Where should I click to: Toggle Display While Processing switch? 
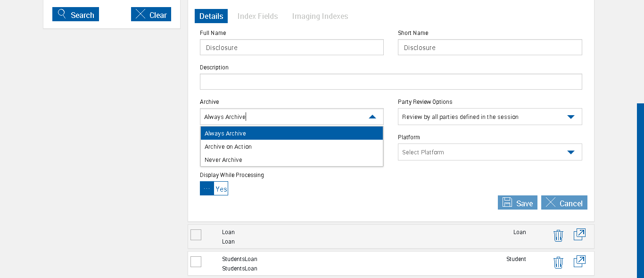coord(214,188)
